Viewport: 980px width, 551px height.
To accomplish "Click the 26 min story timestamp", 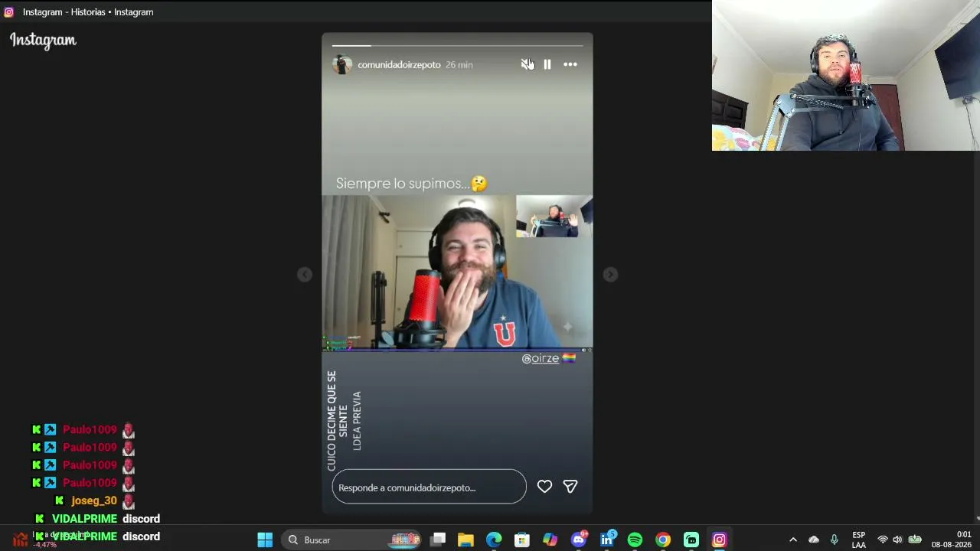I will [x=459, y=65].
